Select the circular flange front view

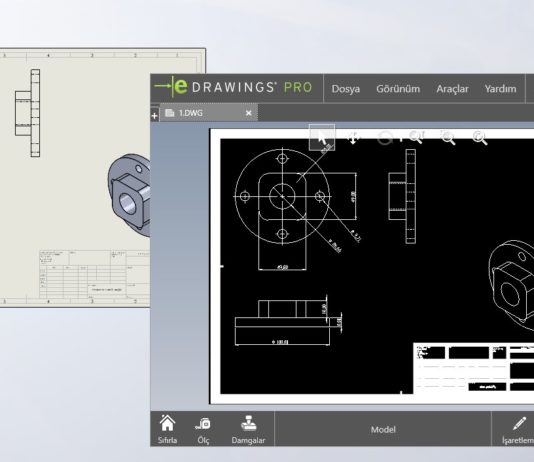click(x=282, y=196)
